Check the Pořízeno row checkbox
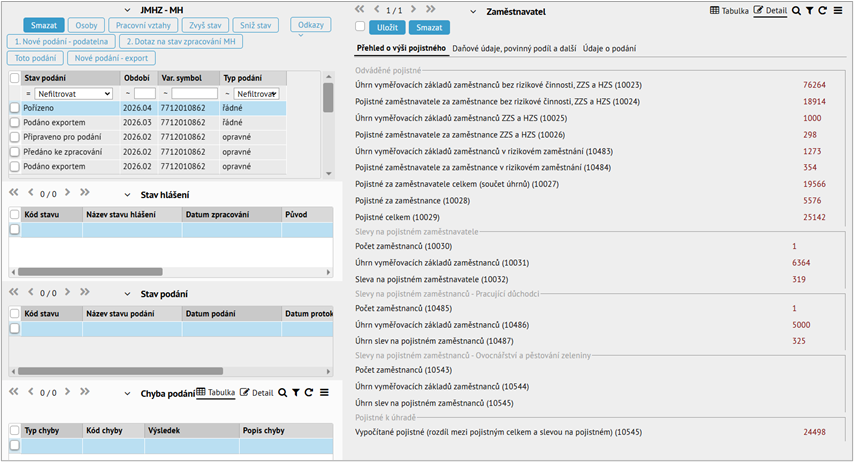Viewport: 854px width, 462px height. 15,108
